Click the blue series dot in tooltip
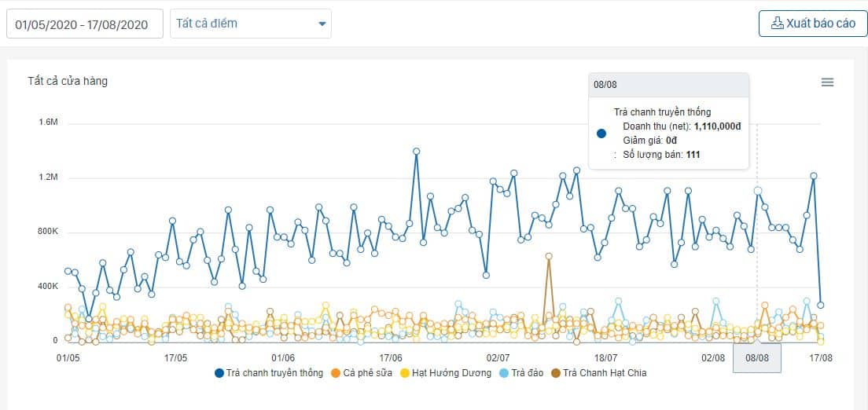 pos(601,134)
